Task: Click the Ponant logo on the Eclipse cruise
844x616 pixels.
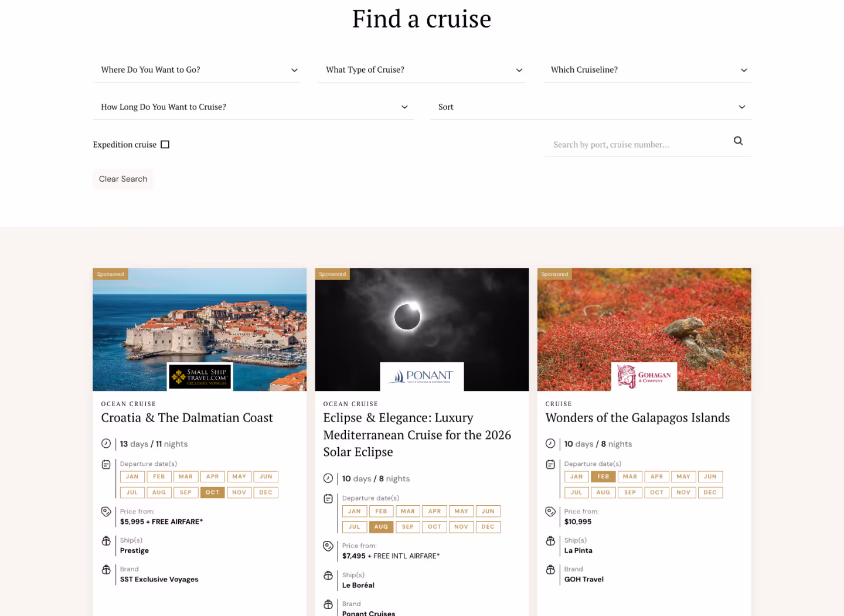Action: click(x=422, y=376)
